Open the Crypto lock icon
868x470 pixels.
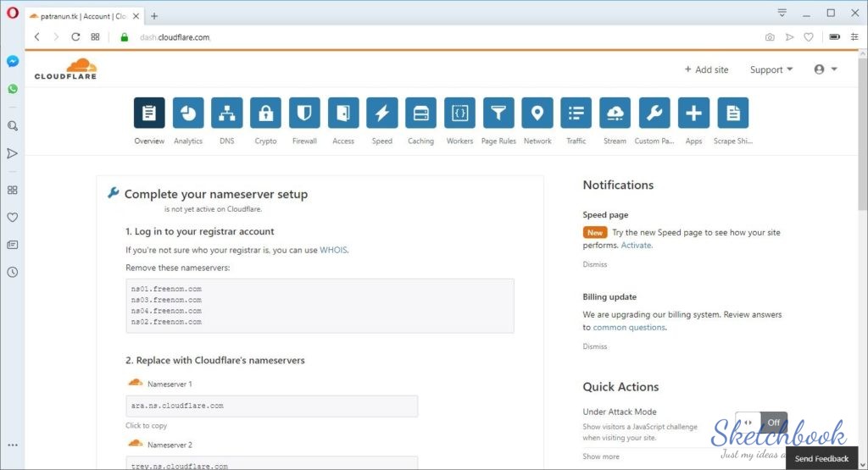click(x=265, y=113)
